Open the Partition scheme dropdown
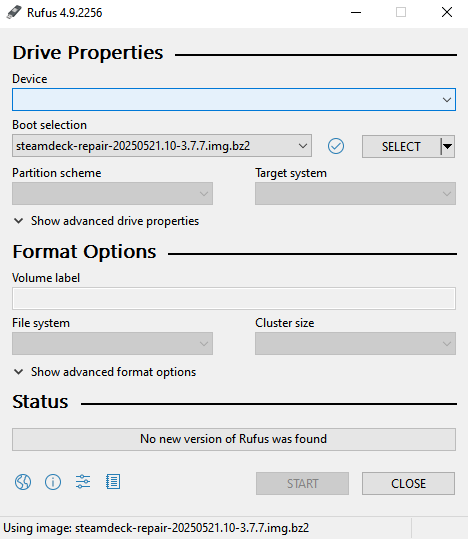This screenshot has height=539, width=468. click(x=112, y=194)
